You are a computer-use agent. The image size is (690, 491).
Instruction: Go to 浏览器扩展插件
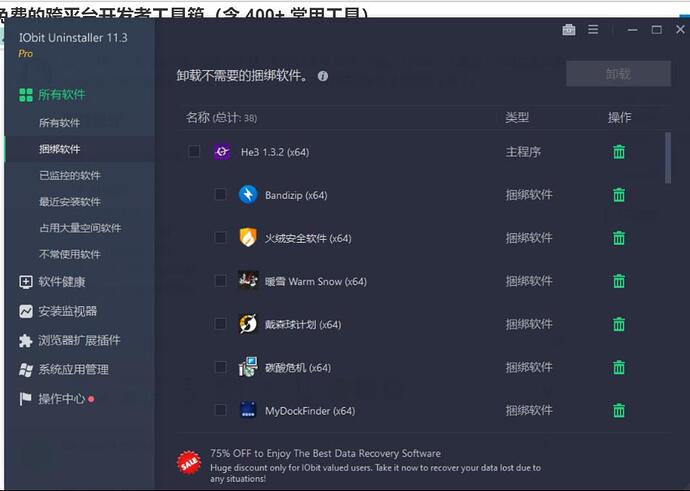[80, 341]
